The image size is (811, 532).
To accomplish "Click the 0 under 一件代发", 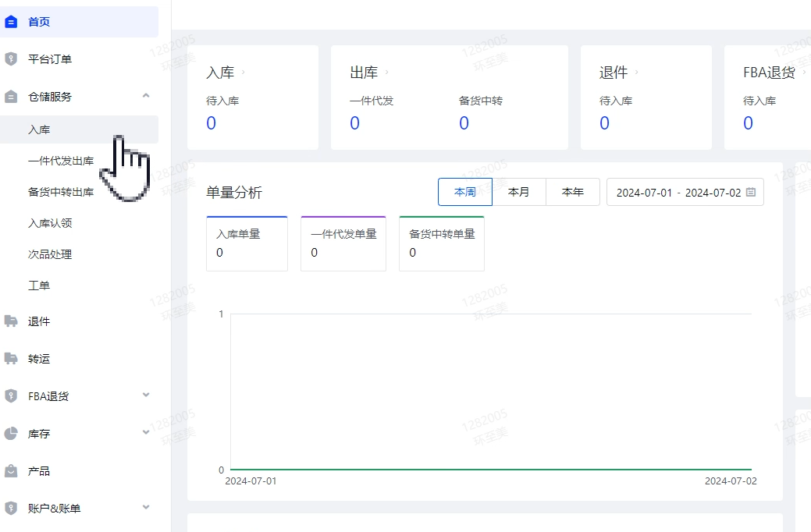I will click(x=355, y=123).
